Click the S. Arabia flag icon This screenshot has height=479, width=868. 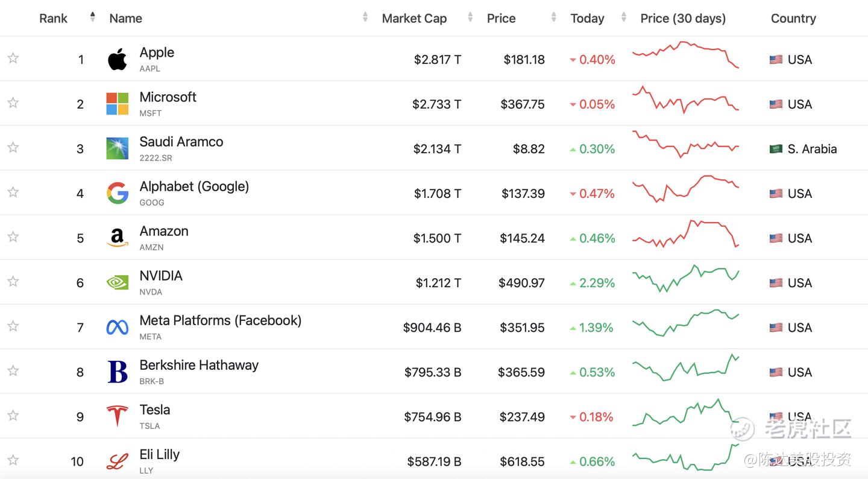point(776,148)
